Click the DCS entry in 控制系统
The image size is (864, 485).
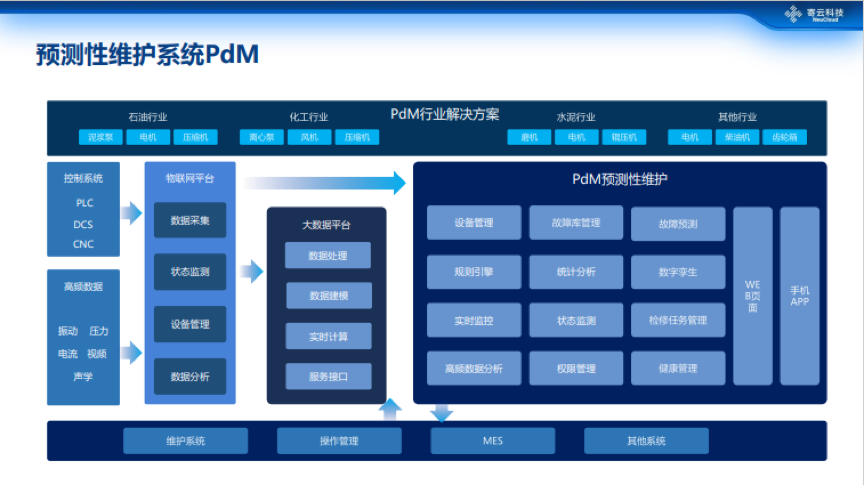tap(83, 224)
